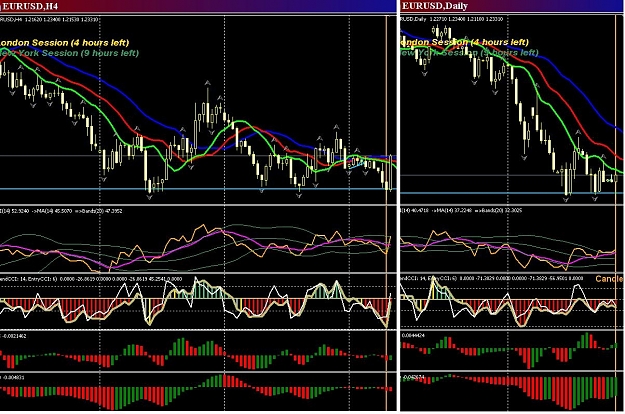The width and height of the screenshot is (625, 414).
Task: Select New York Session label in Daily chart
Action: pos(469,53)
